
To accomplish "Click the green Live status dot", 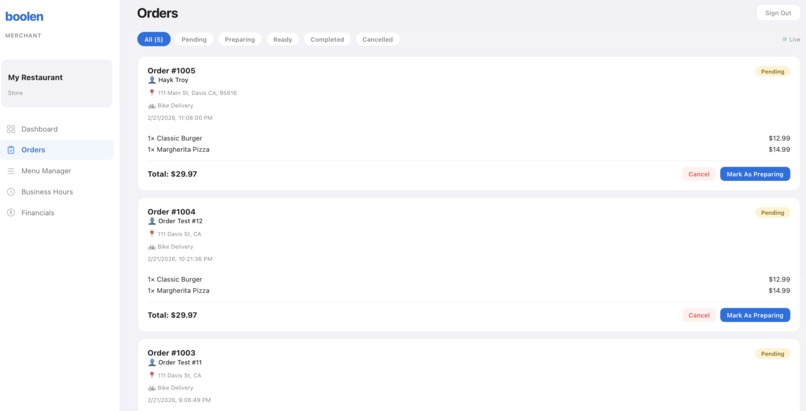I will click(x=784, y=40).
